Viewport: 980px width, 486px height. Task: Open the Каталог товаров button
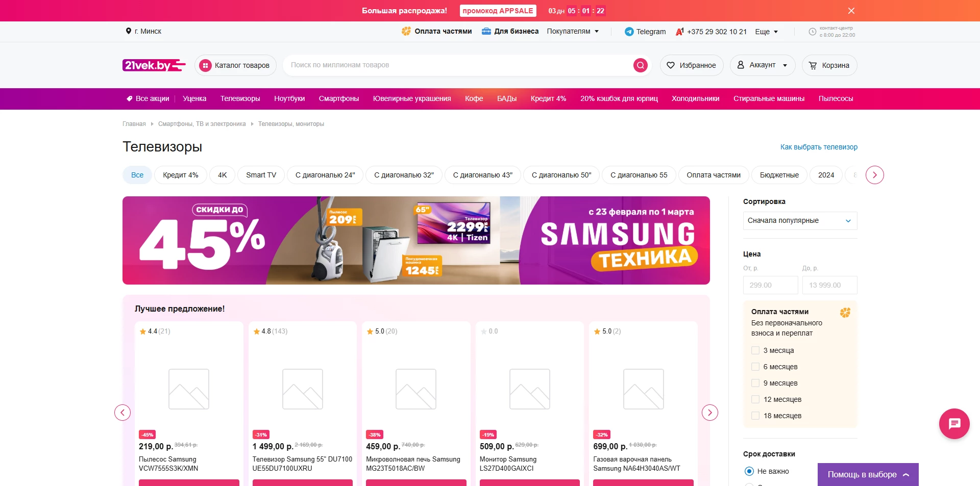pyautogui.click(x=235, y=65)
